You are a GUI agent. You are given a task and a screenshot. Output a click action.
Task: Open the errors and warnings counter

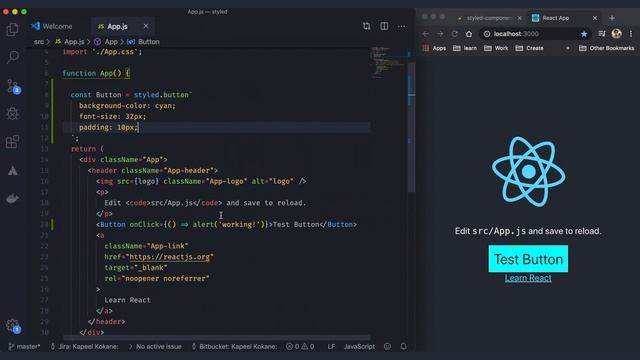[x=300, y=347]
